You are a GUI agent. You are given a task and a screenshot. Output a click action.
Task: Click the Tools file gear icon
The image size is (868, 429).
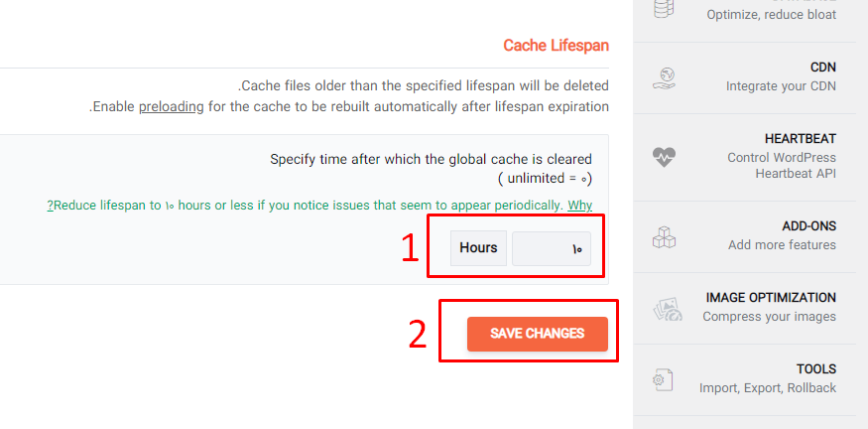(663, 379)
